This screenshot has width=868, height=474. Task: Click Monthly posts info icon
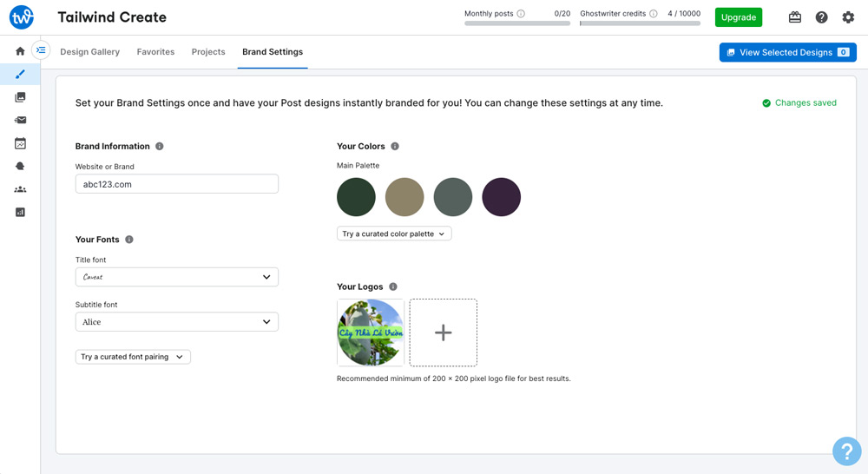click(x=521, y=14)
